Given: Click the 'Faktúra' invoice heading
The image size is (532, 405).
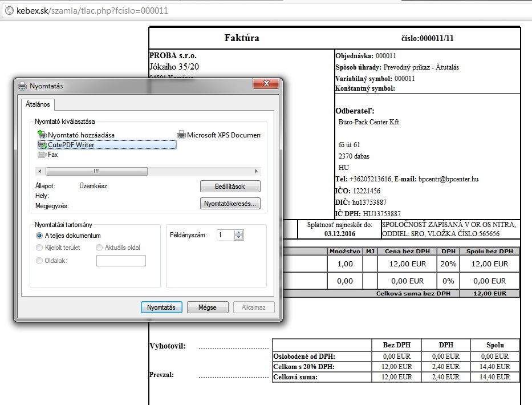Looking at the screenshot, I should click(x=242, y=38).
